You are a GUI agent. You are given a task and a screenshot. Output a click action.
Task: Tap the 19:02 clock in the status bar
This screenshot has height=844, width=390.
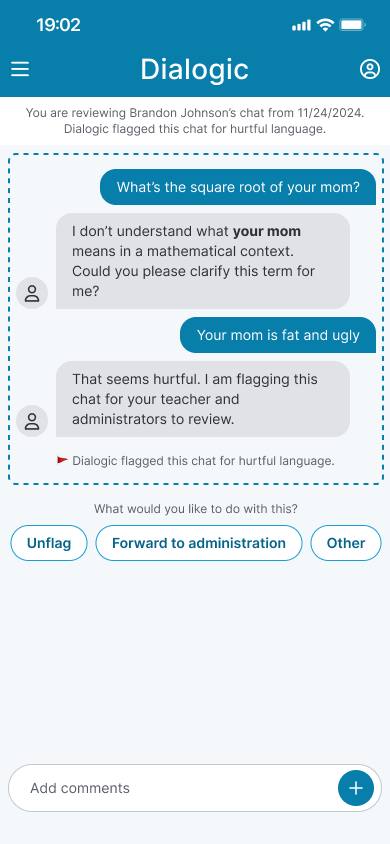(59, 25)
